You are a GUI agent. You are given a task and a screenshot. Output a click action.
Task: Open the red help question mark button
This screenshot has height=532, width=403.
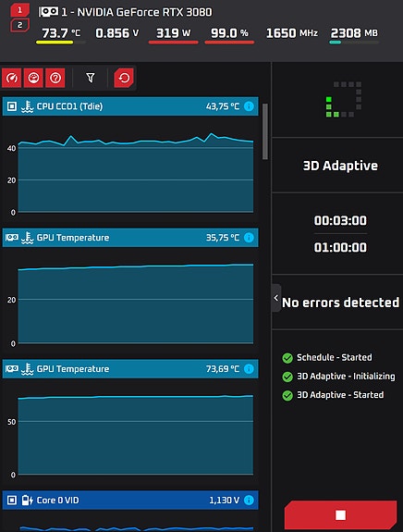click(55, 78)
